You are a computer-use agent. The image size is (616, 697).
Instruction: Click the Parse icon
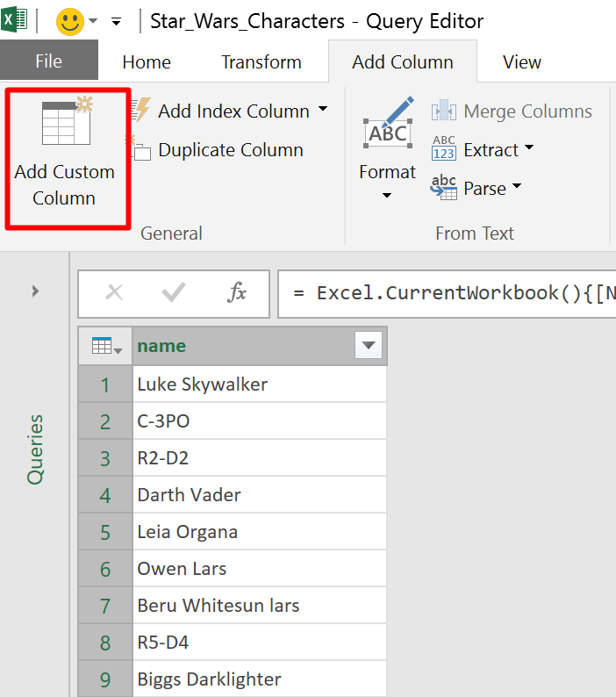tap(443, 187)
